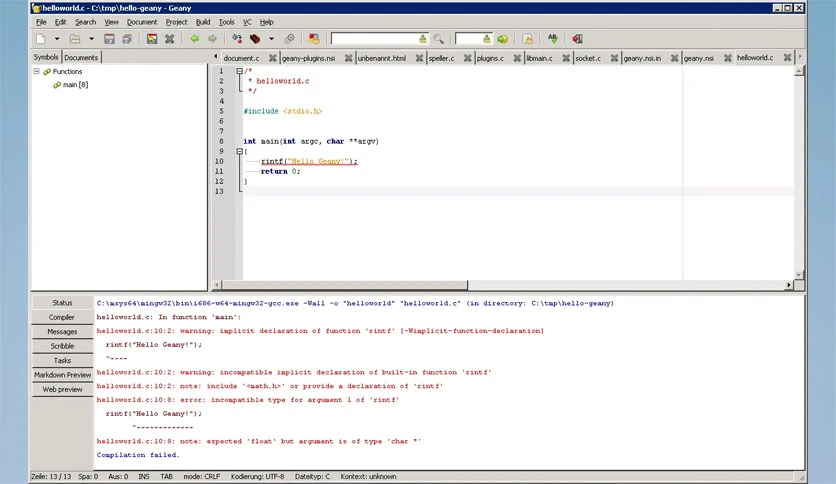Clear the goto line field with its broom icon
This screenshot has height=484, width=836.
point(486,39)
